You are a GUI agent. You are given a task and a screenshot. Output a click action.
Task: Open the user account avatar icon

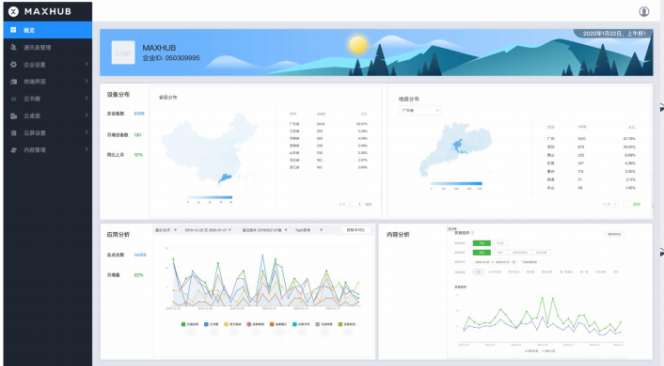click(x=644, y=11)
